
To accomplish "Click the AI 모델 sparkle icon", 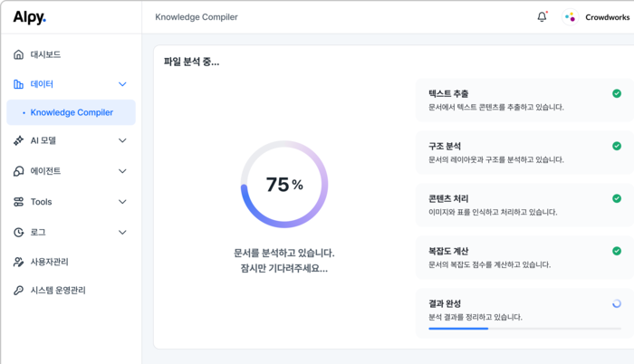I will (19, 140).
